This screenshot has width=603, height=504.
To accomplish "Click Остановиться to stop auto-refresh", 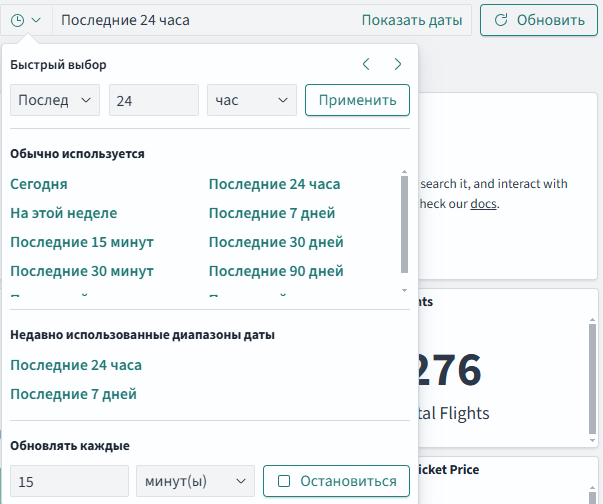I will [x=336, y=481].
